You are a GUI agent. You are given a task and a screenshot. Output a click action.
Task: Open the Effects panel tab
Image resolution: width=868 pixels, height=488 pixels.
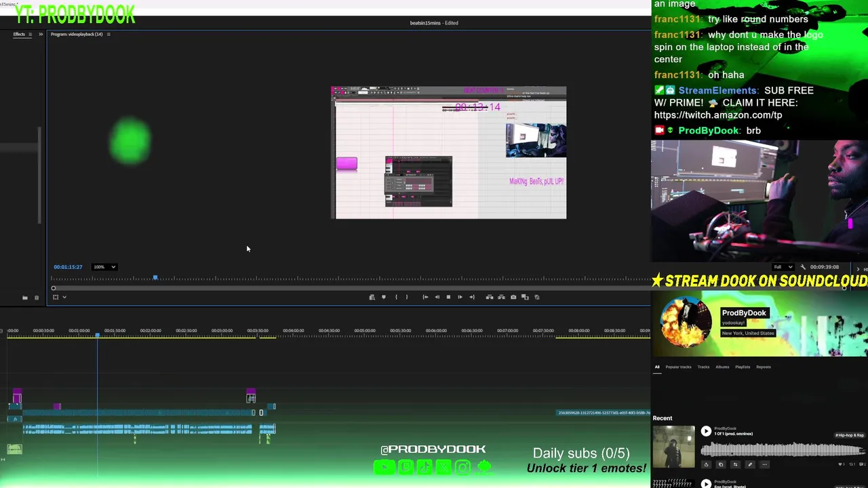[19, 34]
